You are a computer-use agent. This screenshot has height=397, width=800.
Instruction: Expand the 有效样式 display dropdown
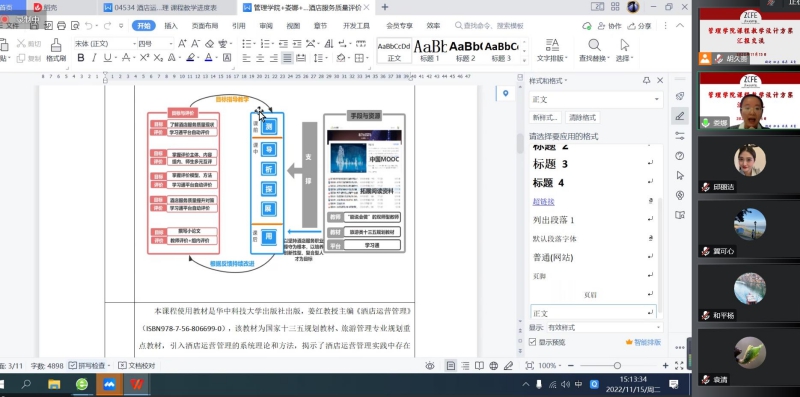click(x=605, y=328)
